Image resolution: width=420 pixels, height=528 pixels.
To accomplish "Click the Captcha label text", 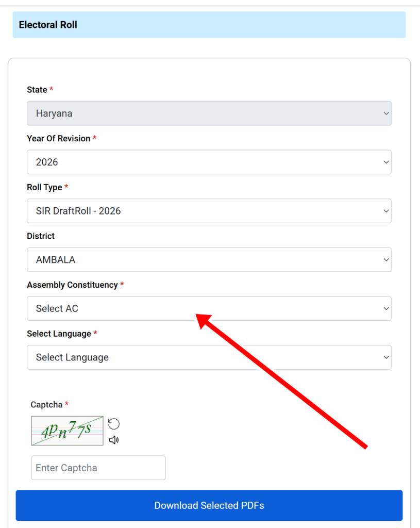I will [46, 404].
